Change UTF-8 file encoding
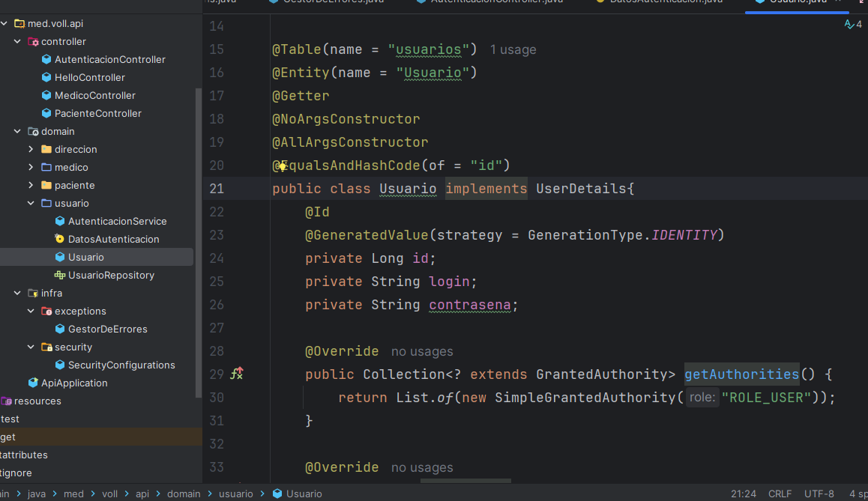Image resolution: width=868 pixels, height=501 pixels. point(819,494)
